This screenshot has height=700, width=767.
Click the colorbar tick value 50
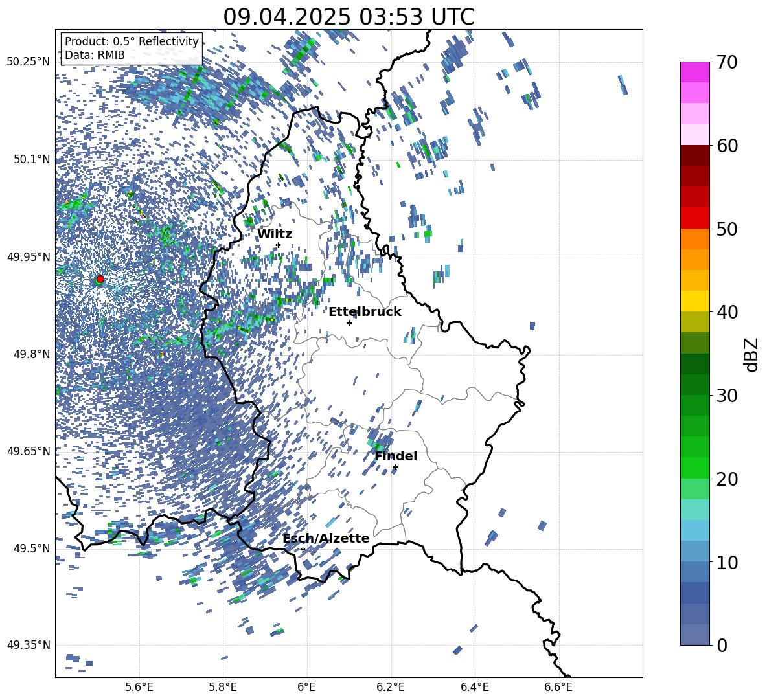(727, 229)
